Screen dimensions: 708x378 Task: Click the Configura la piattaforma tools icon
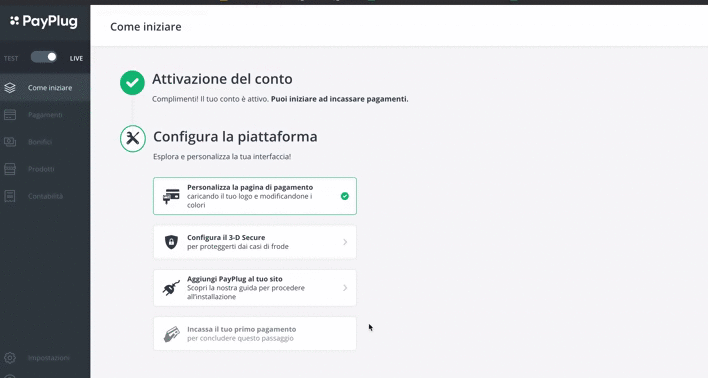tap(133, 138)
